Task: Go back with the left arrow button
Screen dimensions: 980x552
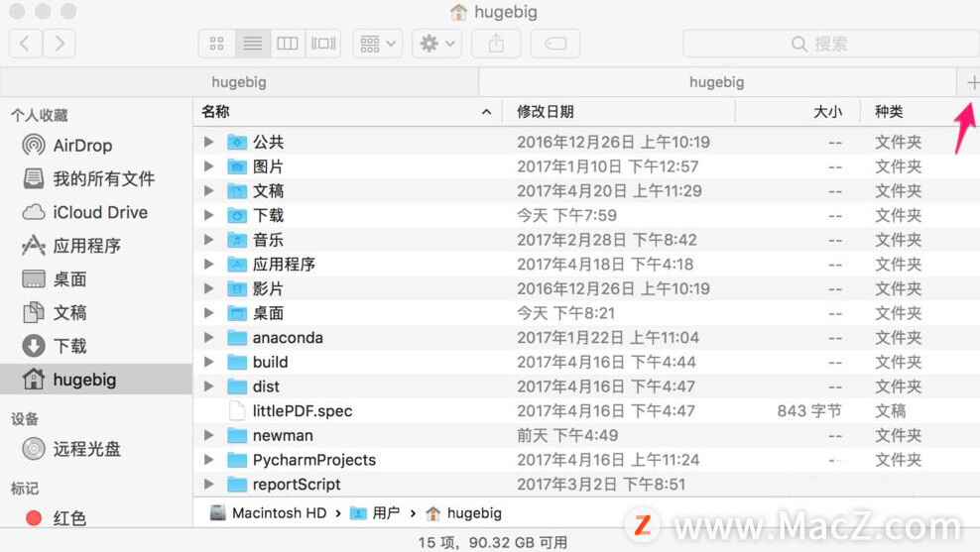Action: pos(26,44)
